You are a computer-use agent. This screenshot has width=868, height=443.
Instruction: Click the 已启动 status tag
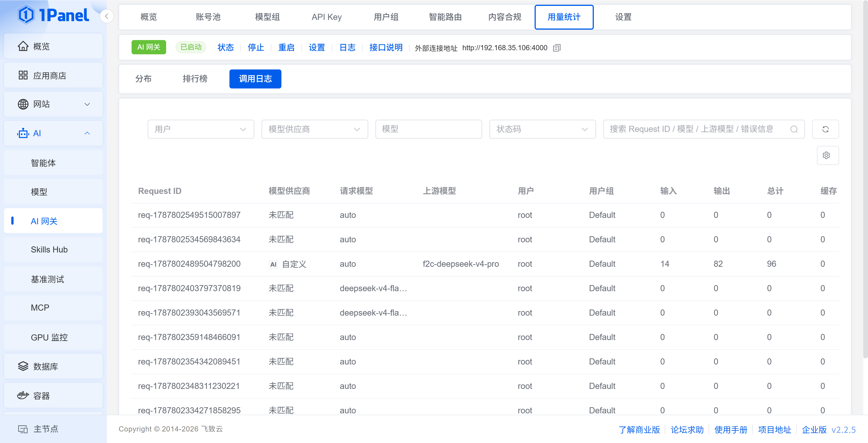(x=191, y=47)
